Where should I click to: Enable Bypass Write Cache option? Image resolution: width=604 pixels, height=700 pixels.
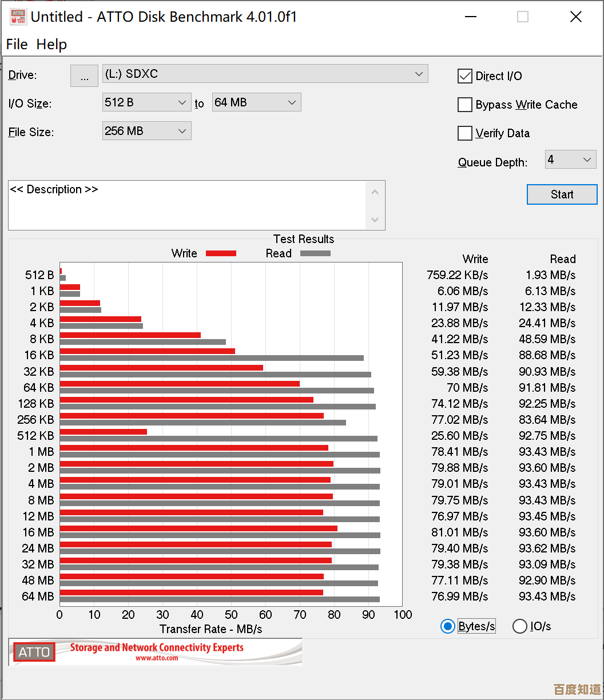click(x=465, y=105)
